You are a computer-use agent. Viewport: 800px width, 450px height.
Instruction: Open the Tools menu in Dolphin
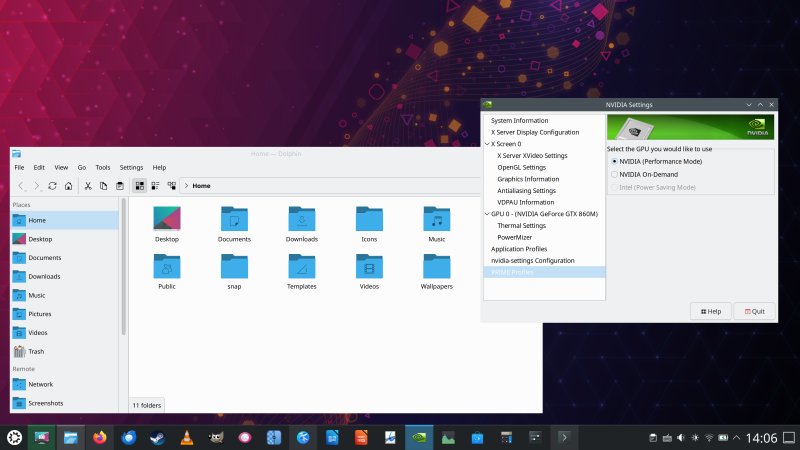[x=103, y=167]
